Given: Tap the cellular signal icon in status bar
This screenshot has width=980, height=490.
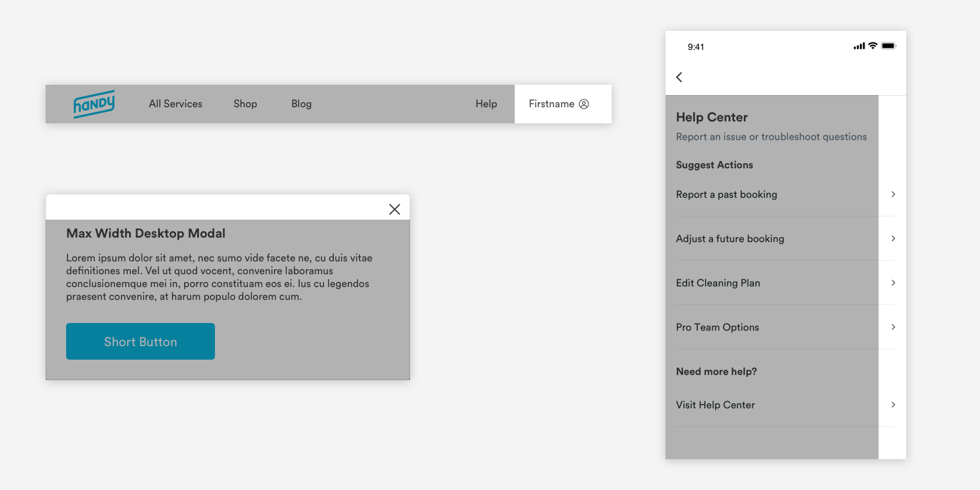Looking at the screenshot, I should tap(859, 46).
